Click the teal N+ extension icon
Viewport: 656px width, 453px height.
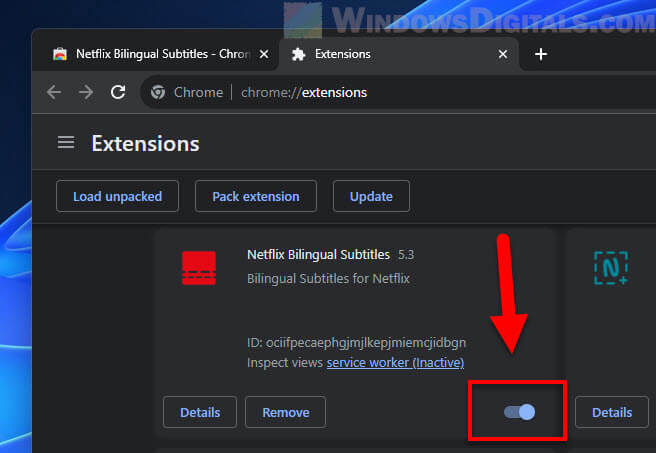pos(611,268)
